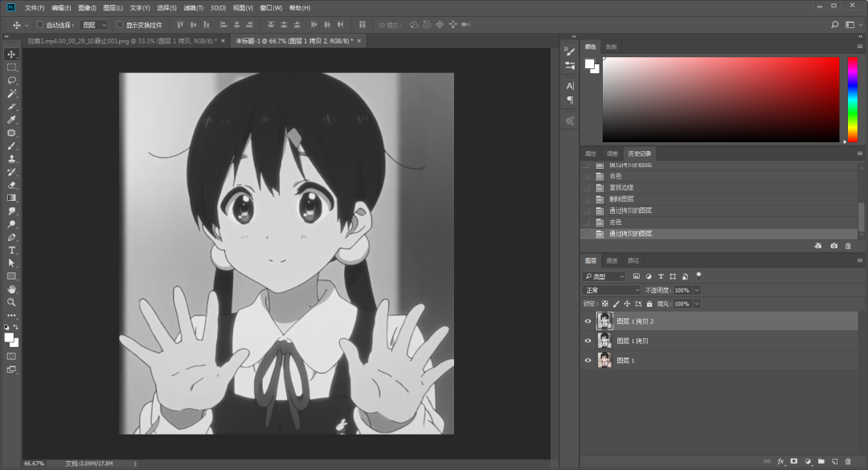Select the Zoom tool
Screen dimensions: 868x470
click(x=11, y=302)
